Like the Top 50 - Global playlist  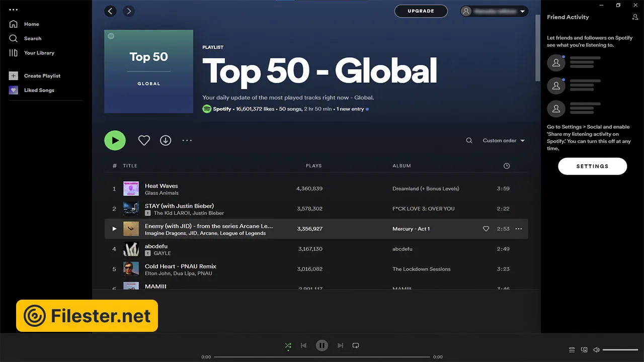click(144, 141)
